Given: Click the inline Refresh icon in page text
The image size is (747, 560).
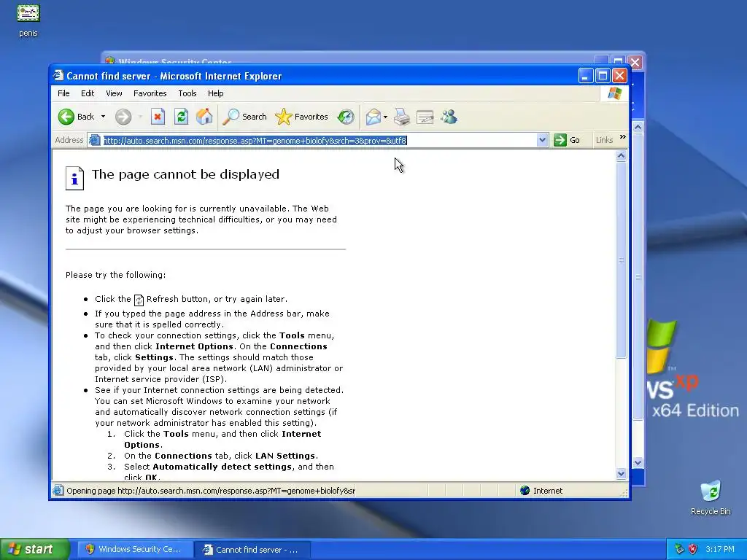Looking at the screenshot, I should pos(139,300).
